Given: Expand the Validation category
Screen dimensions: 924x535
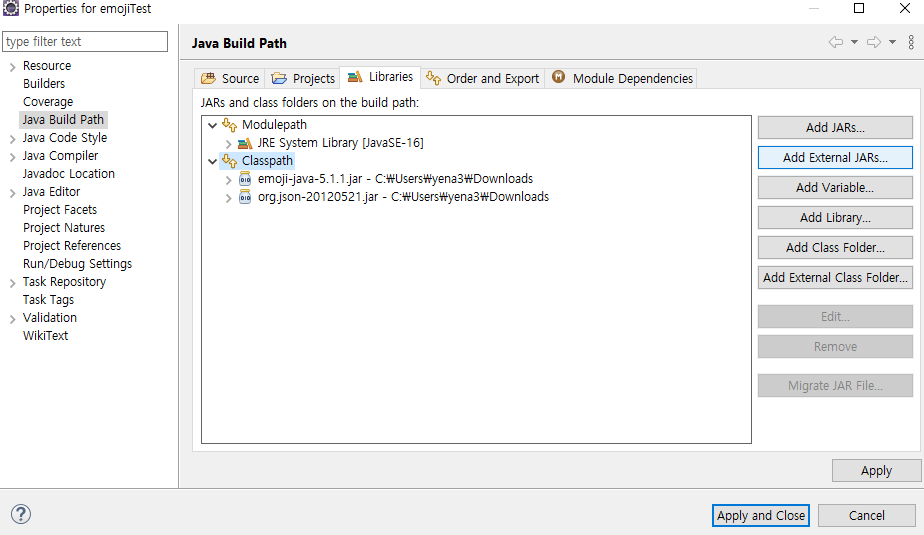Looking at the screenshot, I should click(12, 319).
